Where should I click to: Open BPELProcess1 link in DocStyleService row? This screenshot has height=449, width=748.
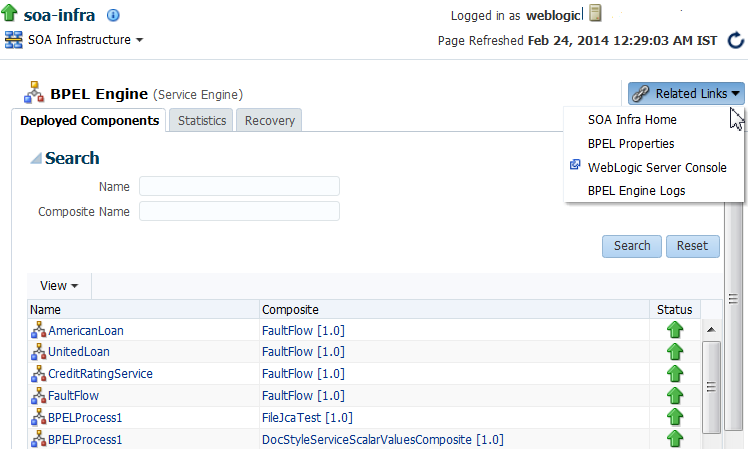pos(85,439)
